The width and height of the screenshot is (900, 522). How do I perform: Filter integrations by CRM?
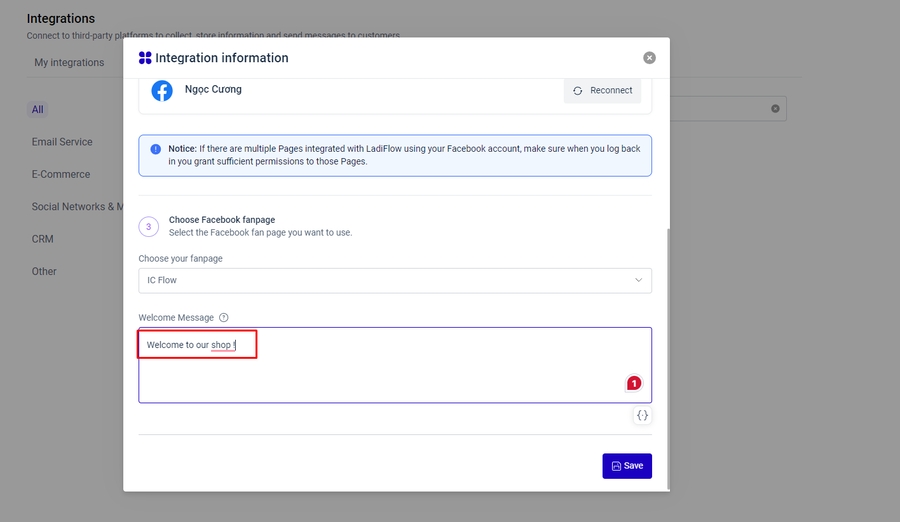pos(43,239)
